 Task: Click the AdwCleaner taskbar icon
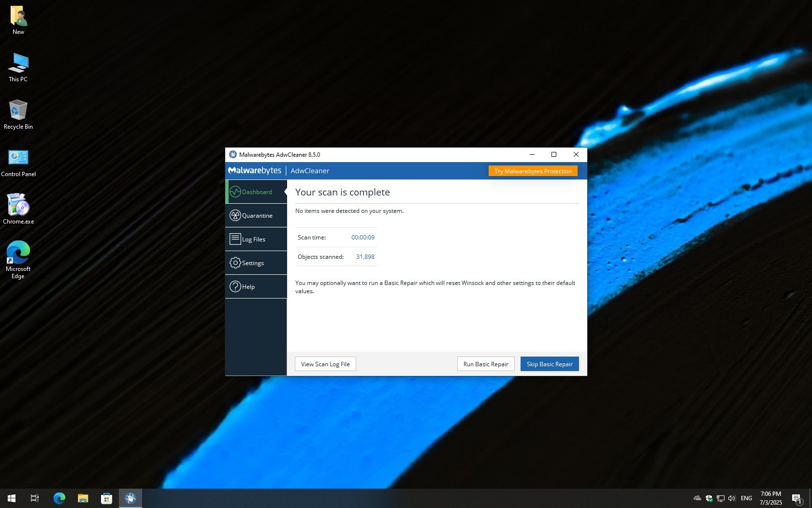click(x=130, y=498)
